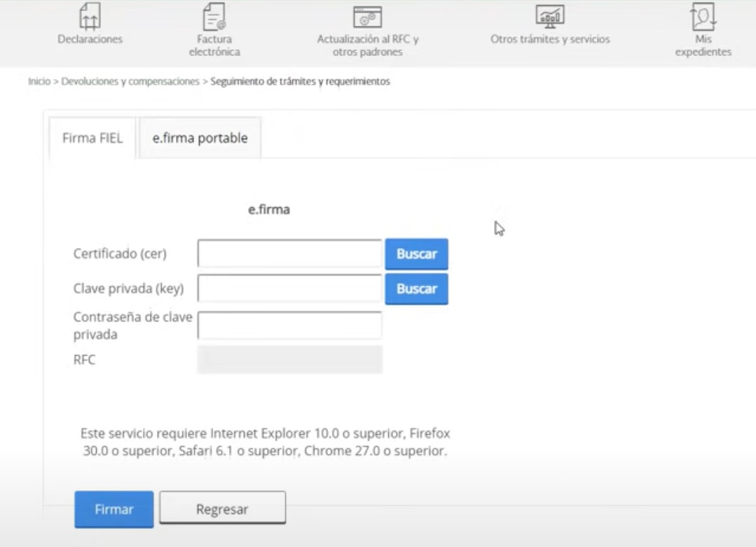
Task: Focus the Certificado (cer) input field
Action: (289, 254)
